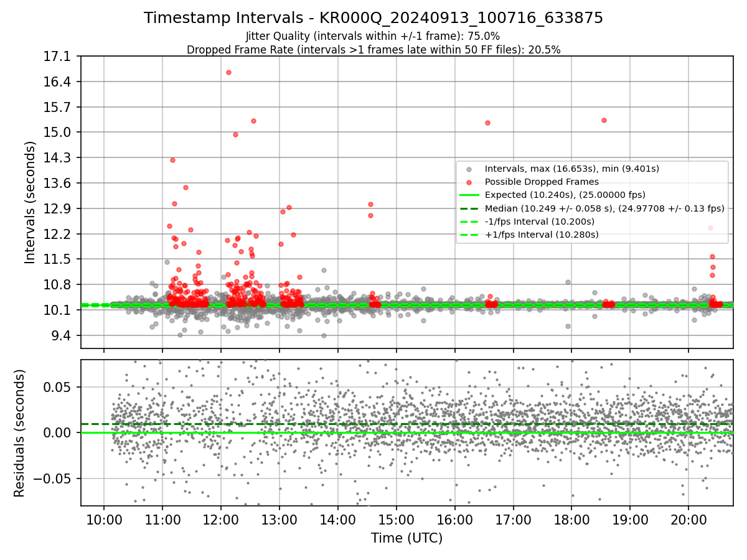Viewport: 747px width, 560px height.
Task: Click legend entry starting 'Median (10.249 +/- 0.058 s)'
Action: (x=604, y=208)
